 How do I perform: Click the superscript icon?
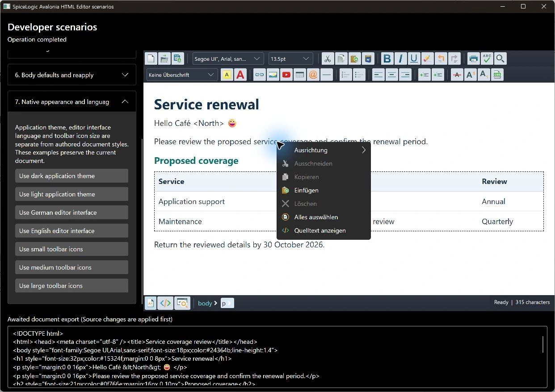point(471,75)
